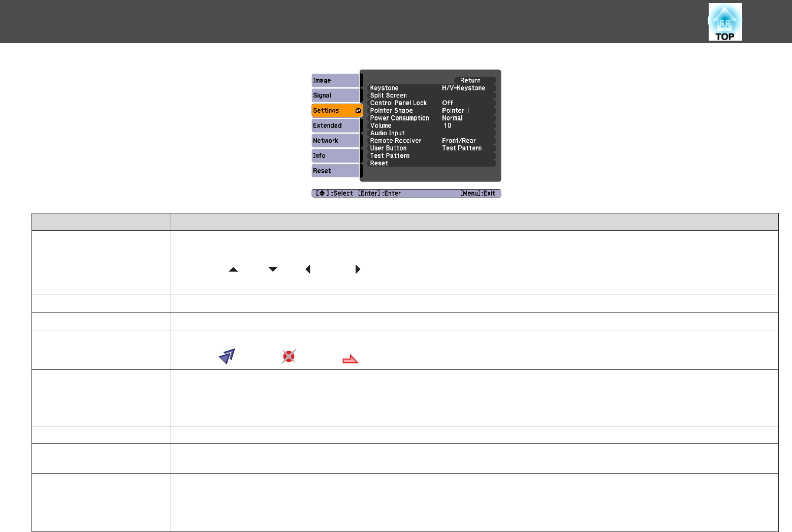
Task: Click the Off value for Control Panel Lock
Action: click(447, 103)
